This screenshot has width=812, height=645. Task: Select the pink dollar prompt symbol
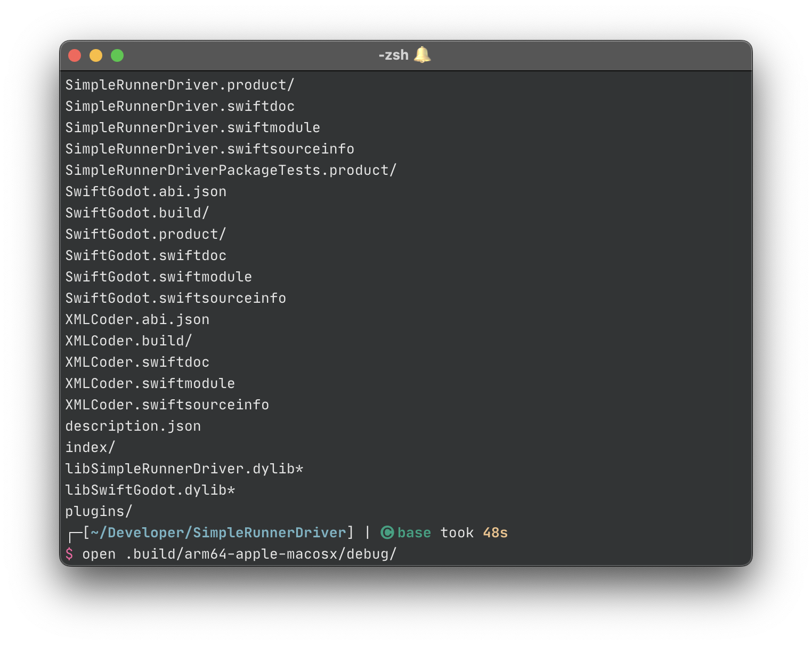coord(70,554)
